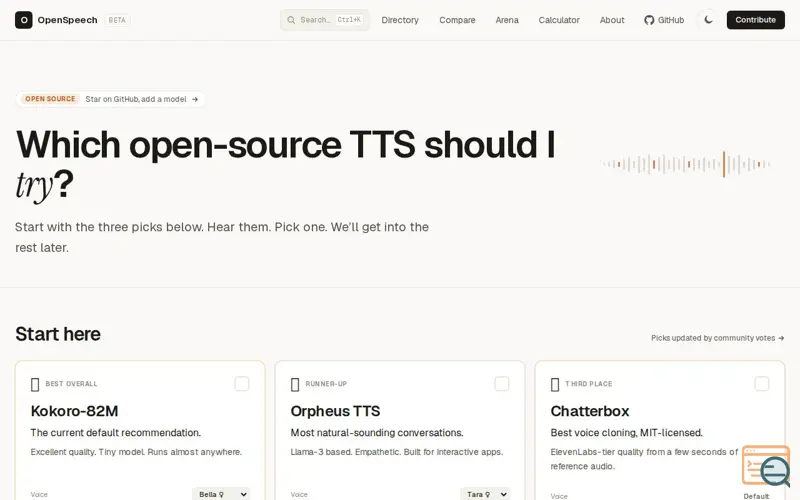
Task: Open the floating code inspector widget icon
Action: point(766,466)
